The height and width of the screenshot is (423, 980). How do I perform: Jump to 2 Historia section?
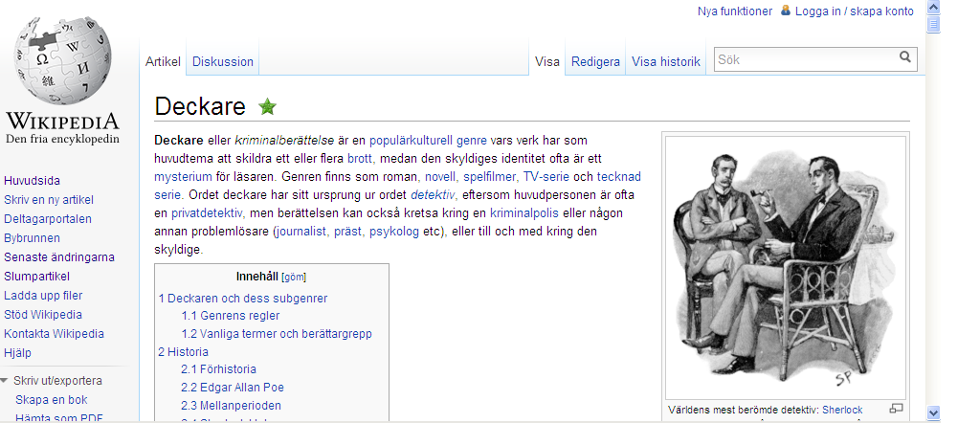coord(183,352)
